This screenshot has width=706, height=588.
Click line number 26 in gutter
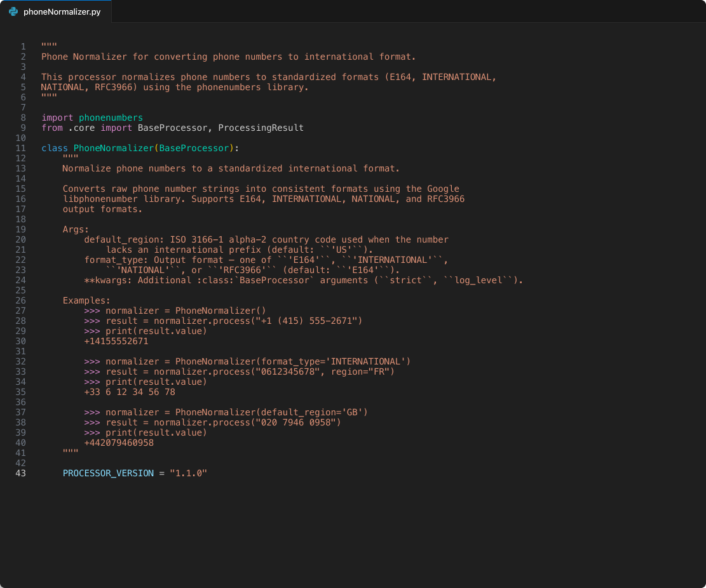(21, 300)
